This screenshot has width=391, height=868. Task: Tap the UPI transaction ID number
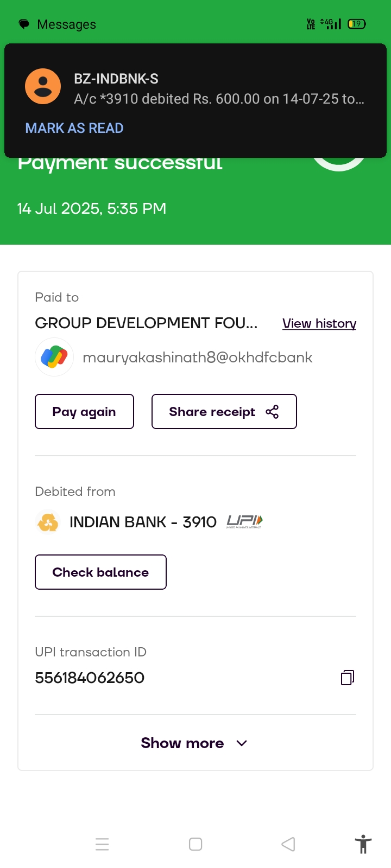[x=90, y=678]
